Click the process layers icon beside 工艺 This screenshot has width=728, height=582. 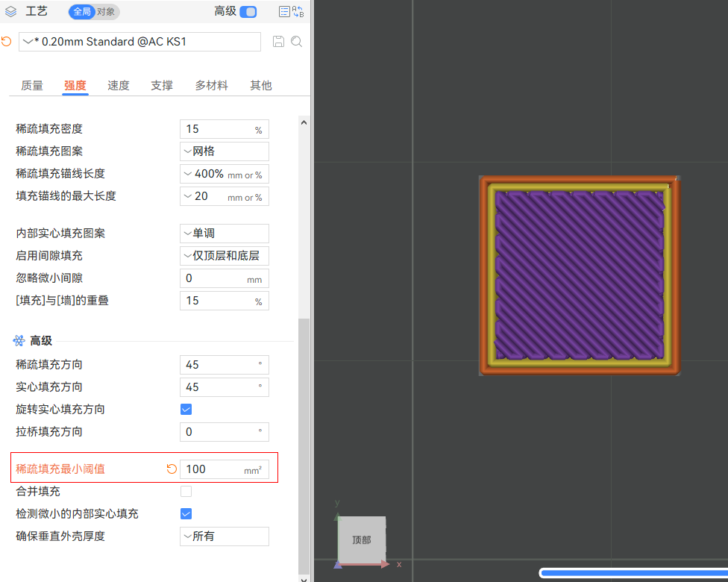pos(10,12)
